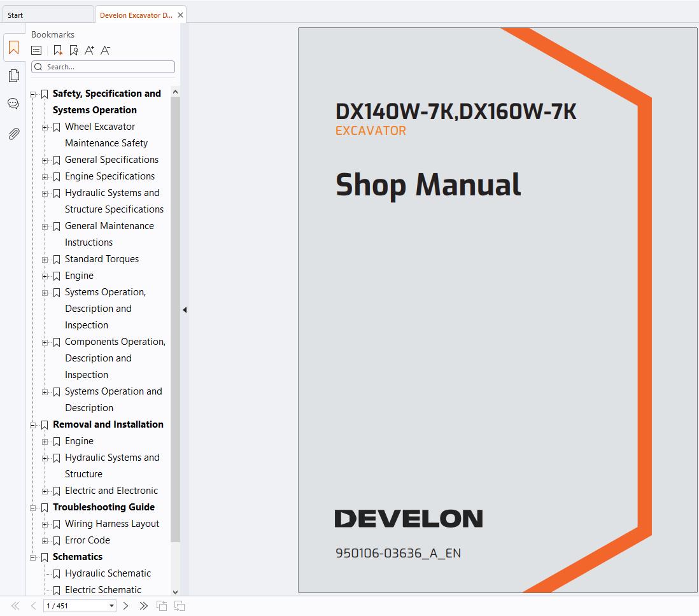
Task: Click the find current bookmark icon
Action: [74, 50]
